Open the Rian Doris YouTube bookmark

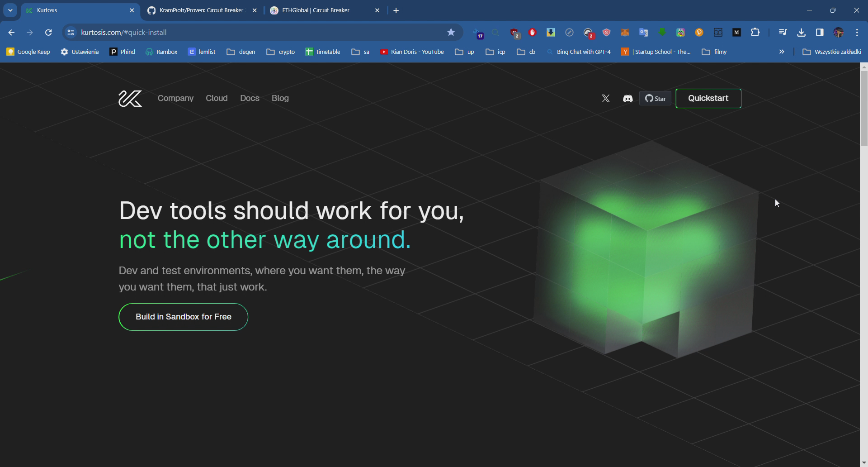tap(412, 52)
